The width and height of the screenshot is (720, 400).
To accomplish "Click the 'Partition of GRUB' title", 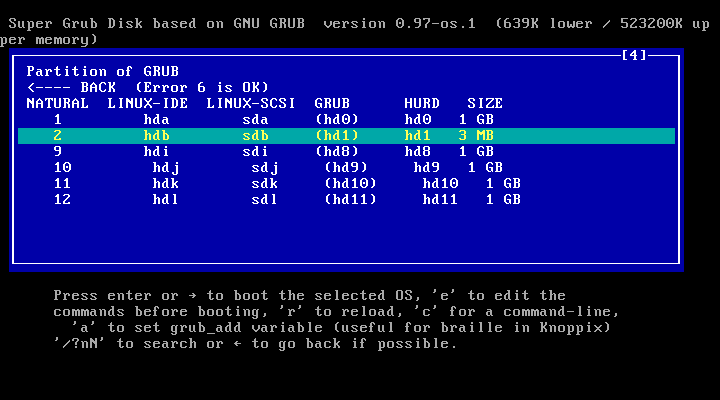I will (x=102, y=71).
